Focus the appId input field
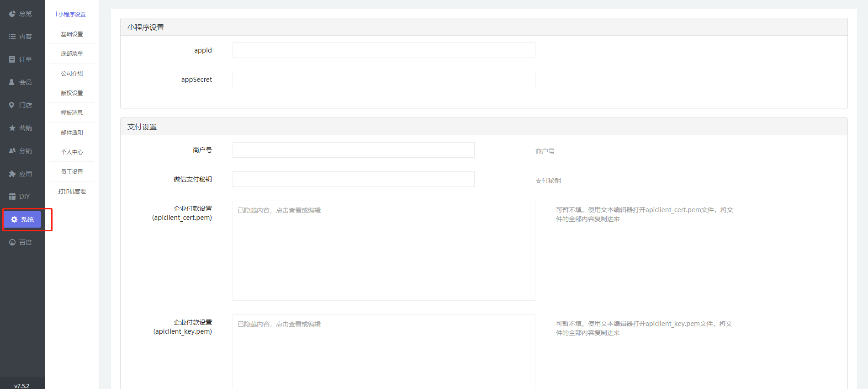The image size is (868, 389). 384,50
